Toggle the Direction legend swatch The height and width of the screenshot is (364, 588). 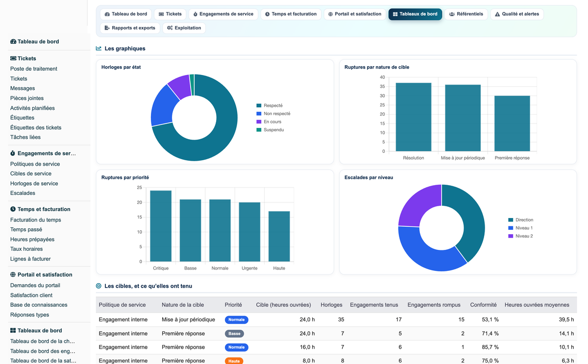coord(511,220)
